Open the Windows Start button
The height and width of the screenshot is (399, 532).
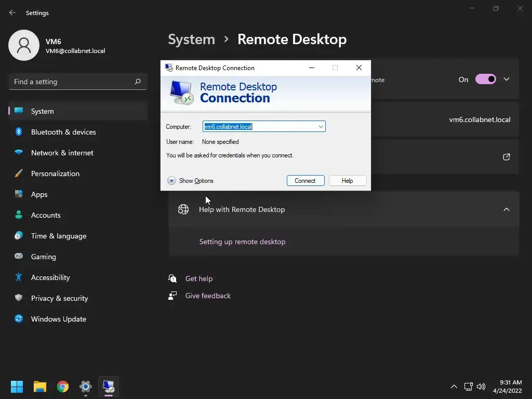17,387
